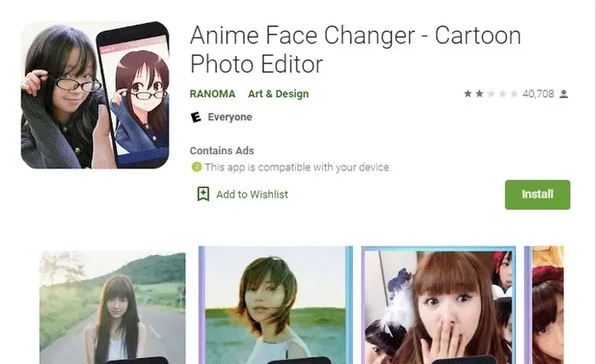The image size is (596, 364).
Task: Click the ESRB 'E' content rating icon
Action: 196,118
